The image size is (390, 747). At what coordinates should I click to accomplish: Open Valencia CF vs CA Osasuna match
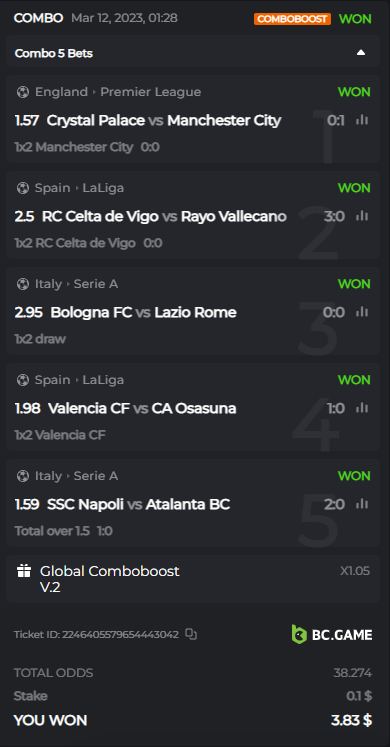pos(142,408)
